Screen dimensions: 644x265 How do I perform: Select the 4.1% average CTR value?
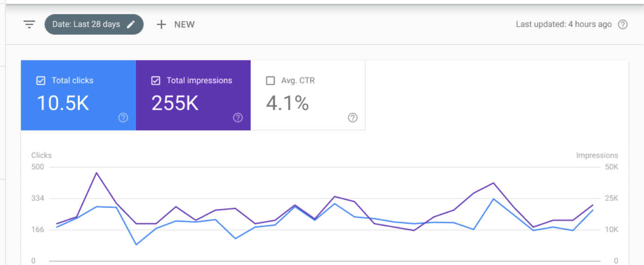288,103
